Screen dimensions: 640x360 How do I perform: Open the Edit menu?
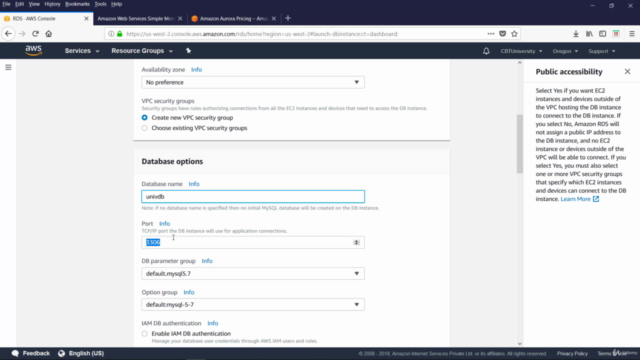point(20,4)
